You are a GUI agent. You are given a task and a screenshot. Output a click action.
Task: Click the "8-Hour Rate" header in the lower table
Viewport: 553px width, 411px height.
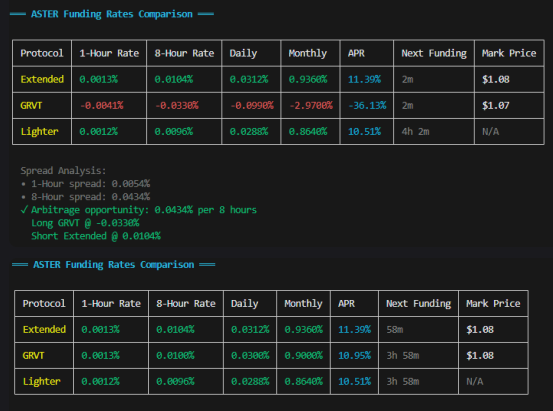click(186, 304)
